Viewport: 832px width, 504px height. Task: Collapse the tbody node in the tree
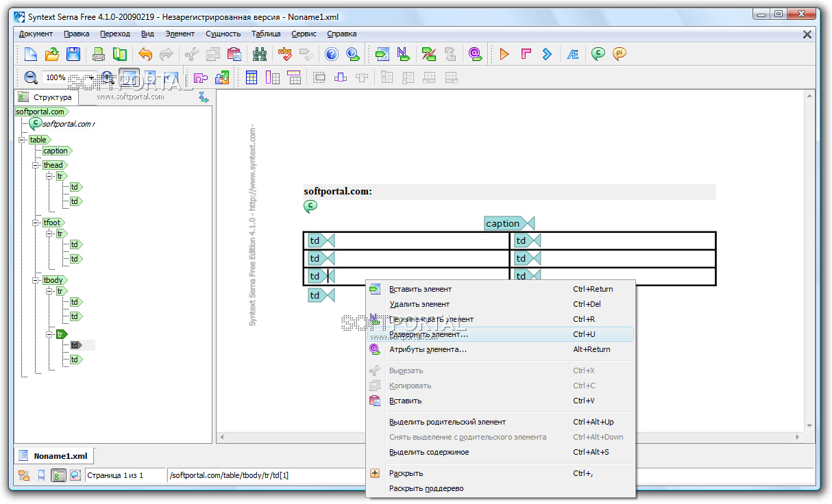click(x=36, y=280)
